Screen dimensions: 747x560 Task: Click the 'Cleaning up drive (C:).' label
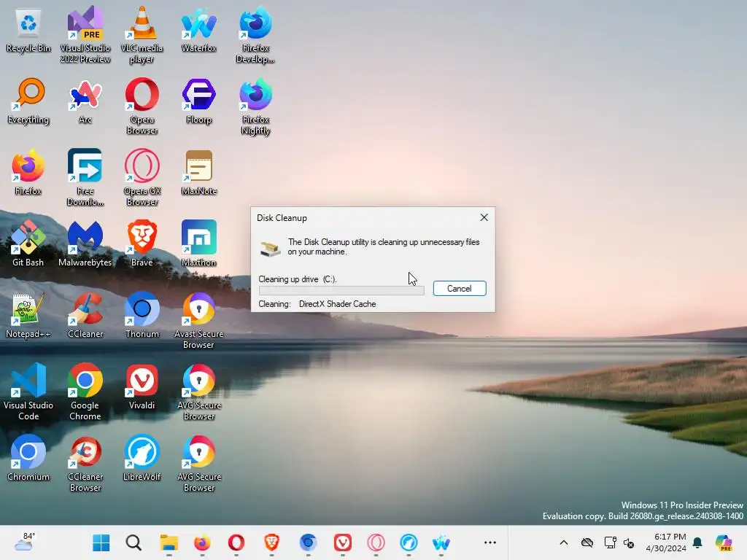[298, 279]
